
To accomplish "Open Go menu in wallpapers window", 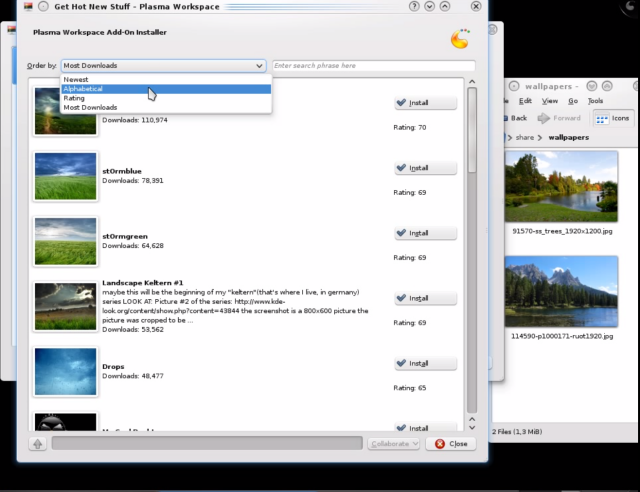I will click(x=573, y=101).
